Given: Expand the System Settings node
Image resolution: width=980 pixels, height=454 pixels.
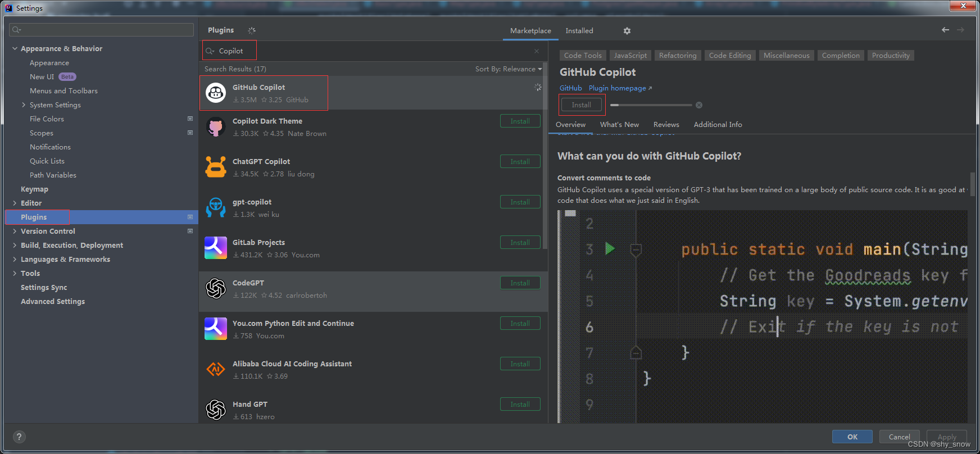Looking at the screenshot, I should [24, 105].
